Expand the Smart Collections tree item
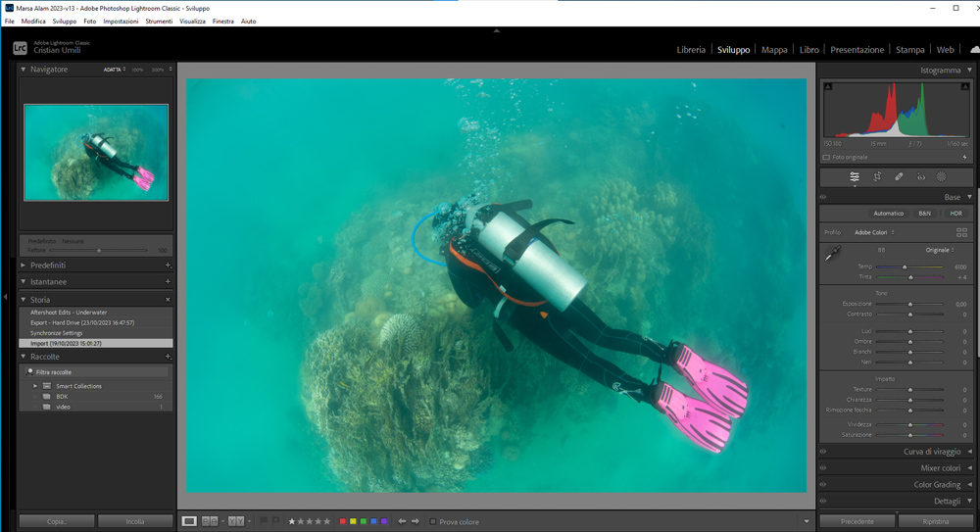Image resolution: width=980 pixels, height=532 pixels. pyautogui.click(x=35, y=386)
